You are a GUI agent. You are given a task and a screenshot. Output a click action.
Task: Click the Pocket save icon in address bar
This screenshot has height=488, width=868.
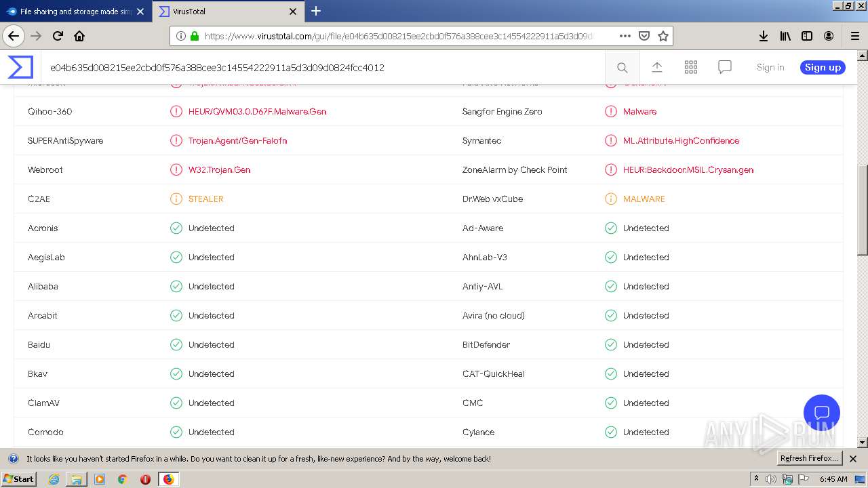[x=644, y=36]
